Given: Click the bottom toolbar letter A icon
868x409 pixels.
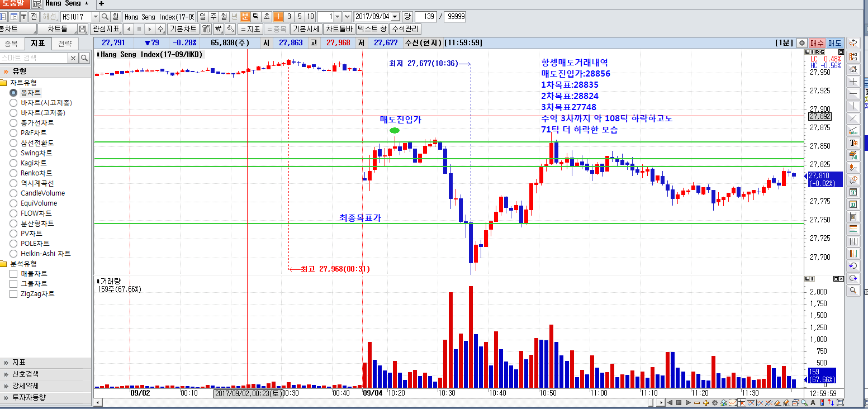Looking at the screenshot, I should coord(813,402).
